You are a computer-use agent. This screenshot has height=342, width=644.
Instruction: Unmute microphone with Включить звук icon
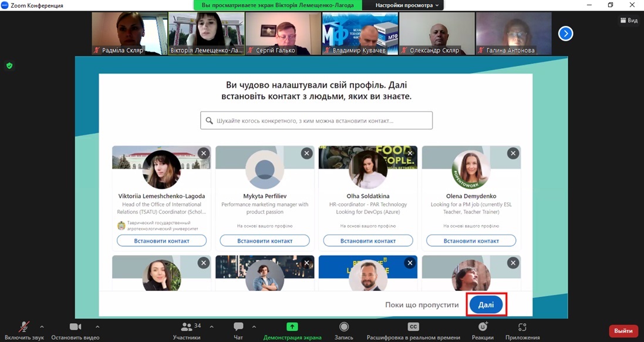pyautogui.click(x=24, y=327)
